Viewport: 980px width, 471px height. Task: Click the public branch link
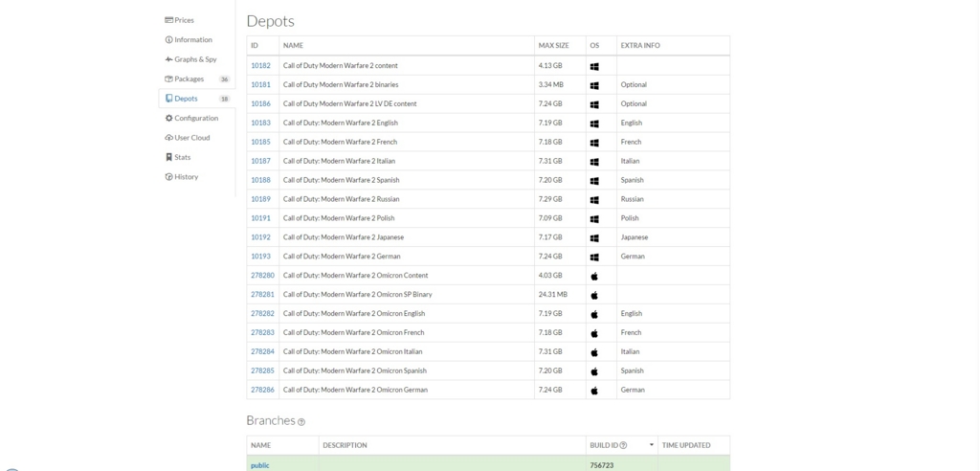[x=260, y=465]
